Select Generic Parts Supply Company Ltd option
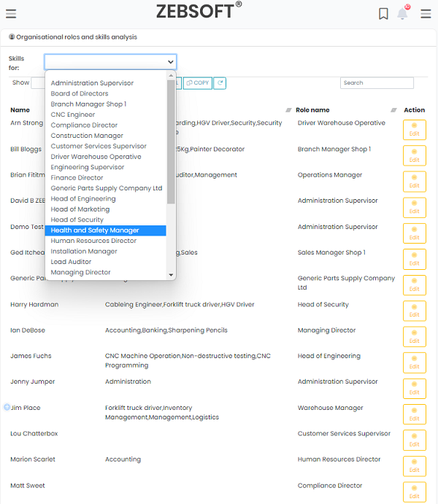This screenshot has height=504, width=438. [x=106, y=188]
